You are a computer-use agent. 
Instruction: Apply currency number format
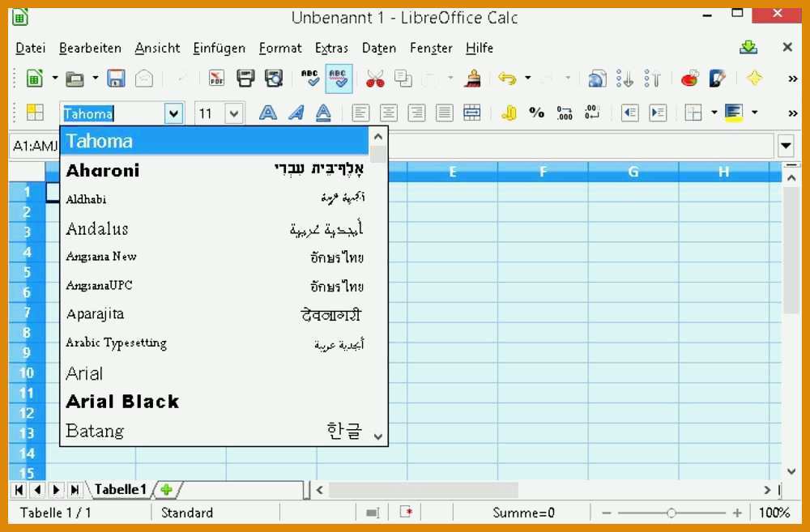509,113
